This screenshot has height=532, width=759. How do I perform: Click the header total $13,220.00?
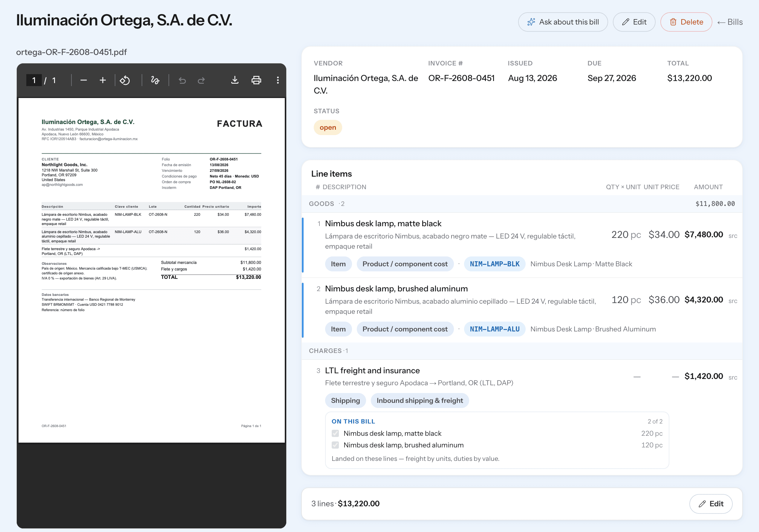click(x=689, y=78)
